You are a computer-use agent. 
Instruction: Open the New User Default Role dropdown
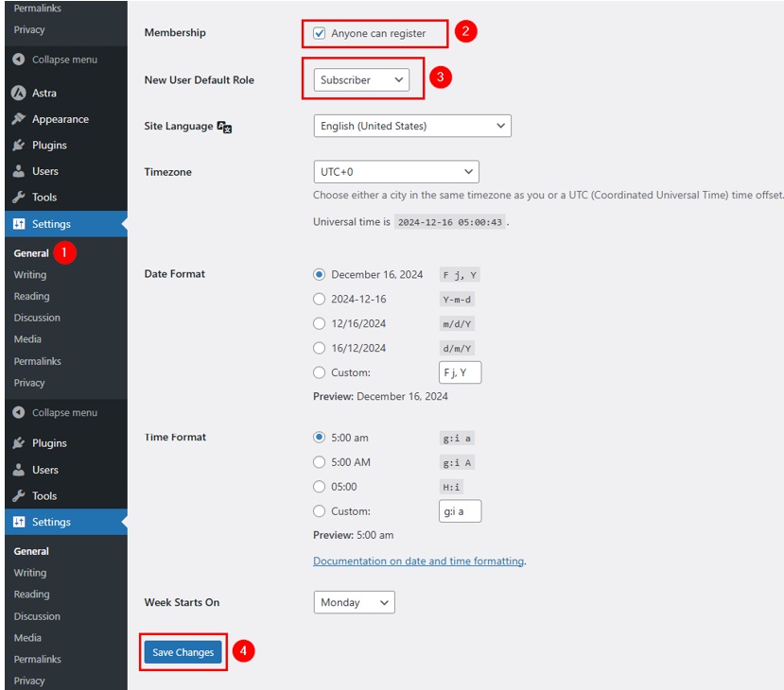(x=361, y=80)
